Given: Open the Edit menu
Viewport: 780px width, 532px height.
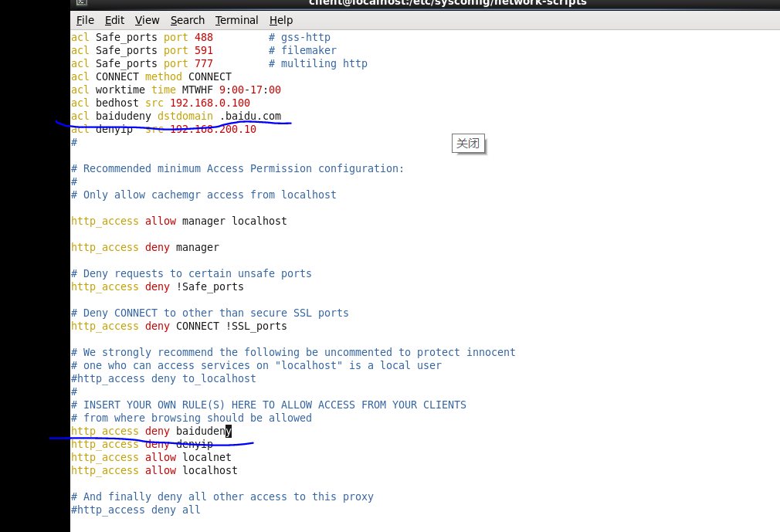Looking at the screenshot, I should click(114, 20).
